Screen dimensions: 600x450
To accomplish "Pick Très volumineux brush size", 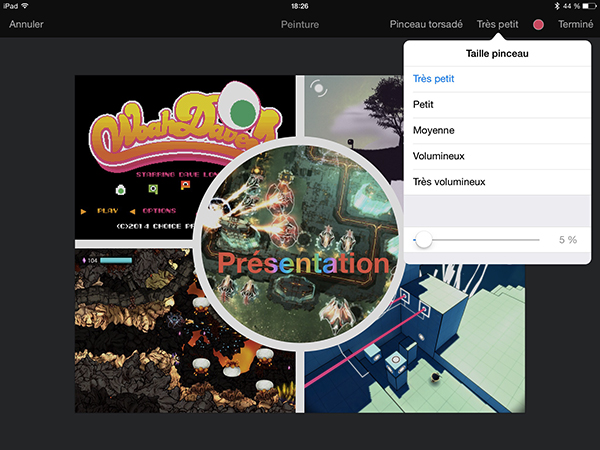I will [x=497, y=182].
